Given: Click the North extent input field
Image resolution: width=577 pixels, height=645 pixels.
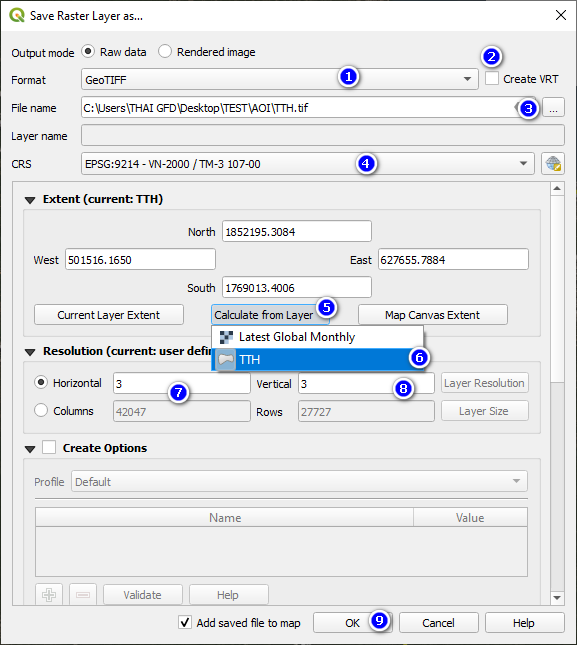Looking at the screenshot, I should (297, 232).
